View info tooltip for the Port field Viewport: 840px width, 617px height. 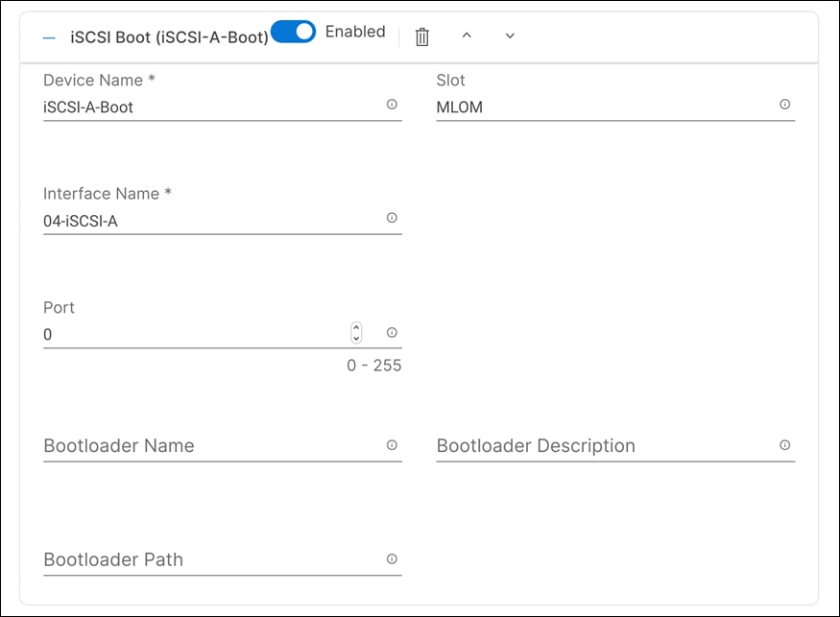point(392,332)
